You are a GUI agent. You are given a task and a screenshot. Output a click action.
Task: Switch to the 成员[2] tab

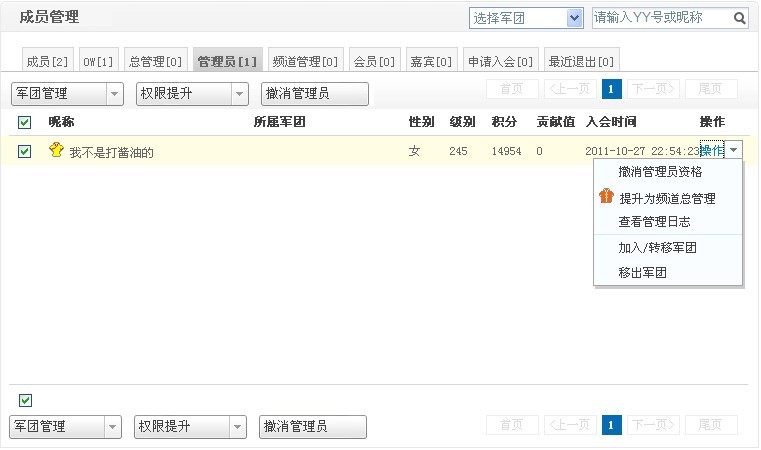[x=47, y=61]
